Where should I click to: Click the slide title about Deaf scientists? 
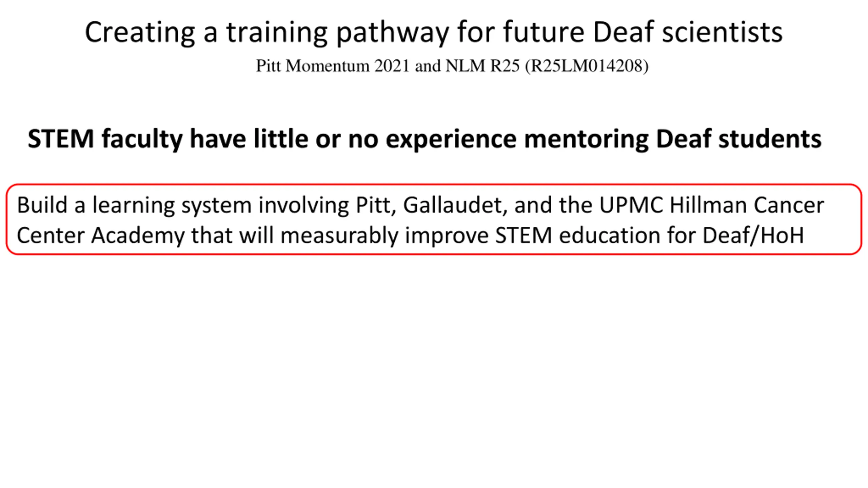(434, 33)
